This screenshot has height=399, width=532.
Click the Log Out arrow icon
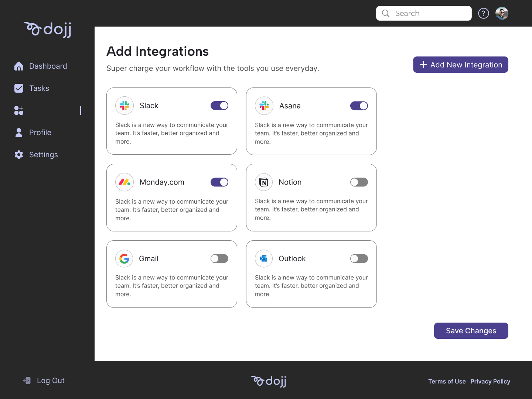(x=27, y=381)
